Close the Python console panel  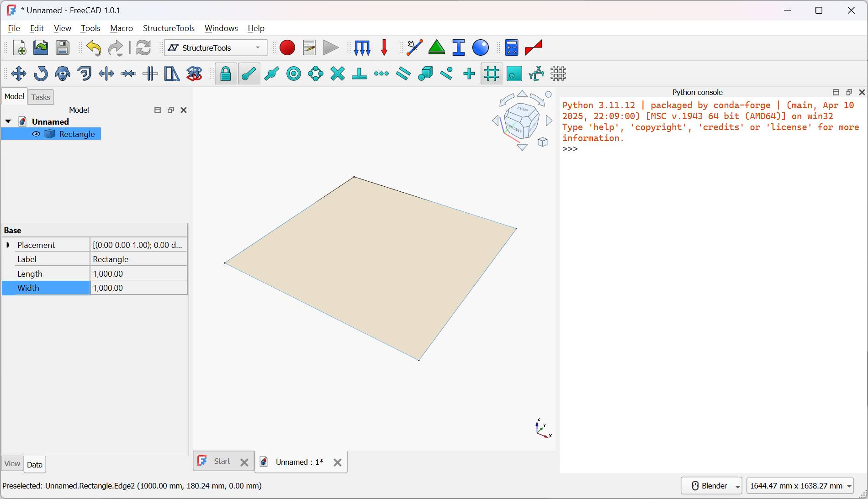click(x=862, y=92)
